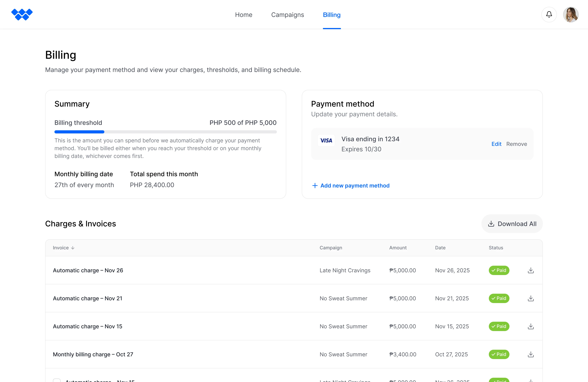588x382 pixels.
Task: Download the Monthly billing charge – Oct 27 invoice
Action: [x=531, y=354]
